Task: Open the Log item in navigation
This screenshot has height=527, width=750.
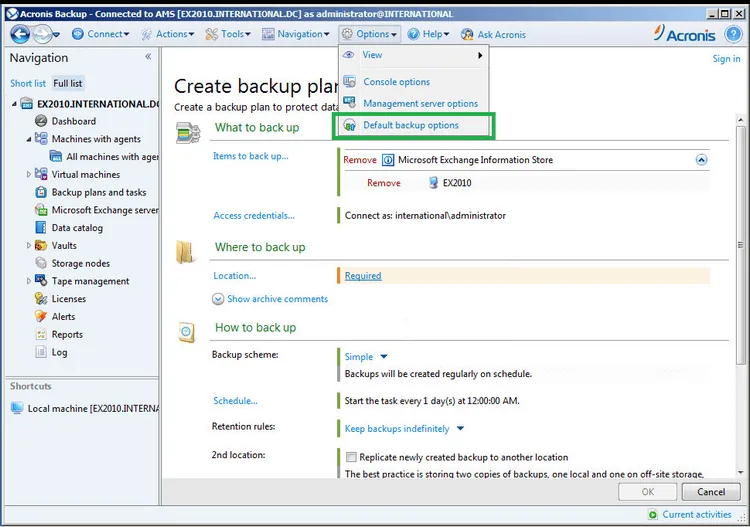Action: pos(59,352)
